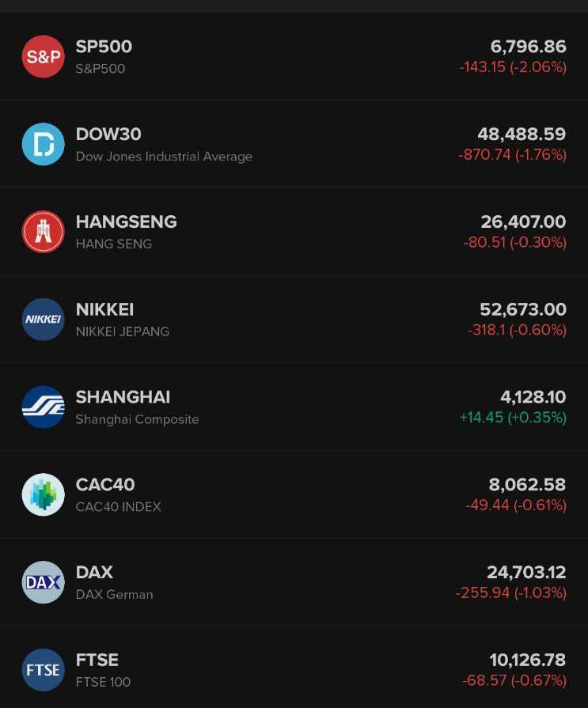The width and height of the screenshot is (588, 708).
Task: Click the DAX logo icon
Action: [43, 582]
